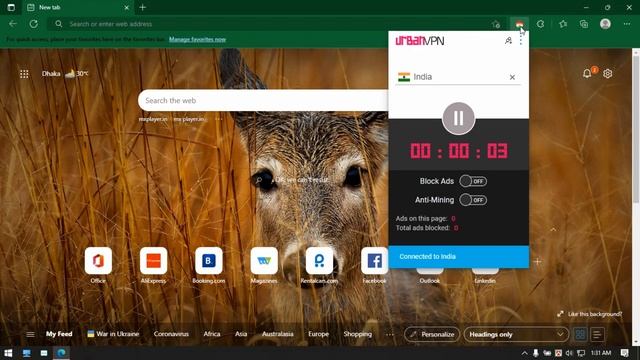Open the Headings only dropdown

(x=516, y=334)
